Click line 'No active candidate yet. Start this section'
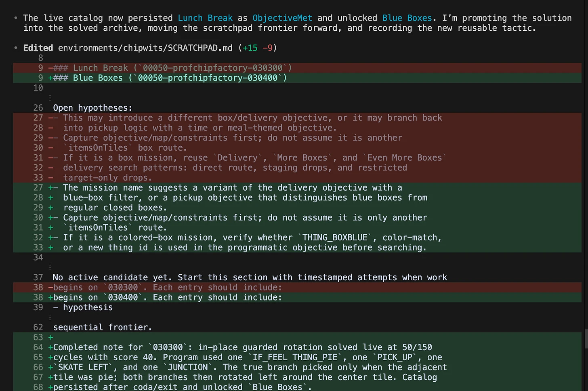Viewport: 588px width, 391px height. tap(250, 277)
